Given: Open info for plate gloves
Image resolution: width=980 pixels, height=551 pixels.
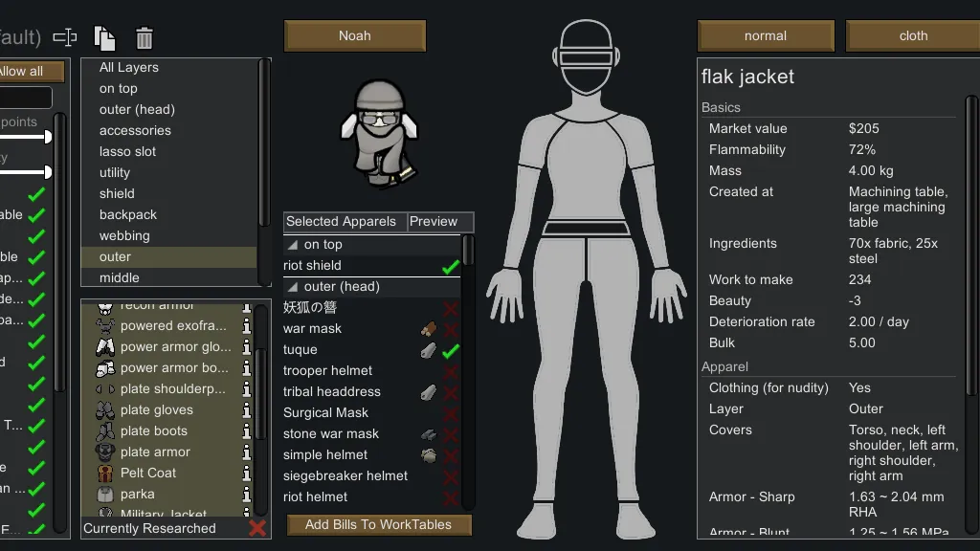Looking at the screenshot, I should coord(247,410).
